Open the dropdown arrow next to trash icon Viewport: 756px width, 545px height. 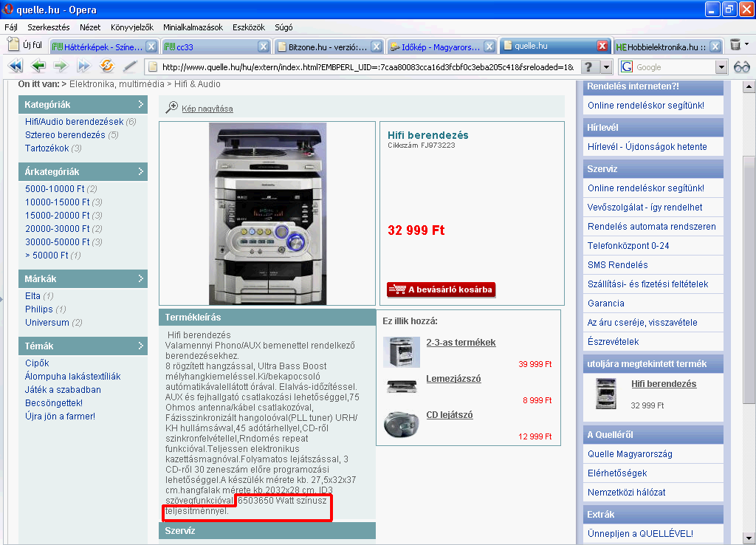(747, 44)
